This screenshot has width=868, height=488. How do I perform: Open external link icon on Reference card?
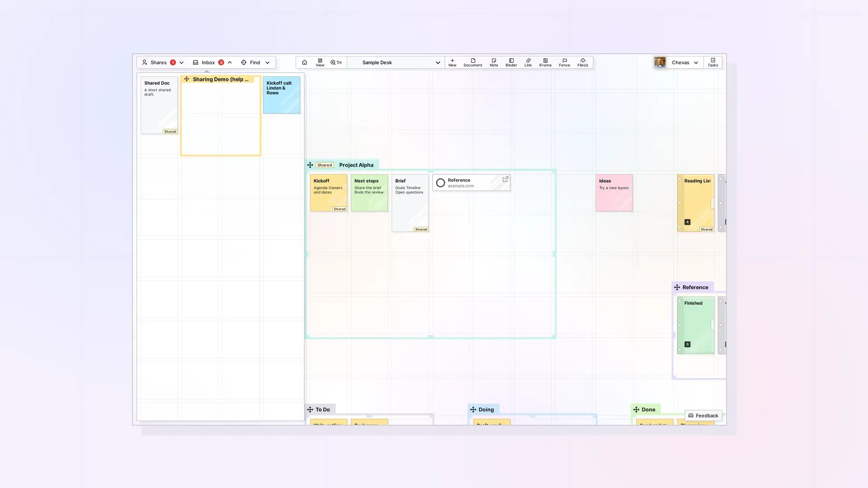tap(505, 179)
